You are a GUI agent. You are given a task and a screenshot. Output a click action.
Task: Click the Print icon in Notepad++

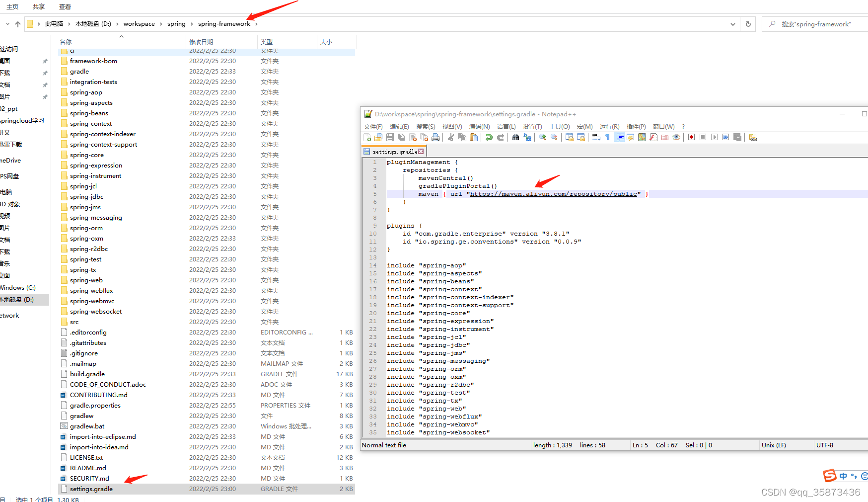(435, 138)
